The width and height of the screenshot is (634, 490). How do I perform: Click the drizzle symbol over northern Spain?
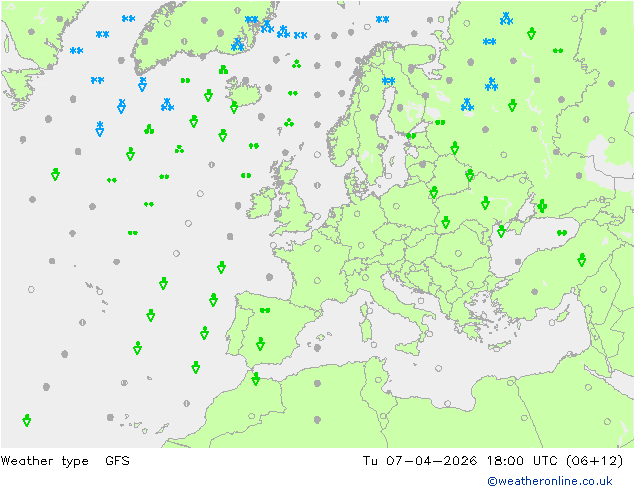pos(265,310)
